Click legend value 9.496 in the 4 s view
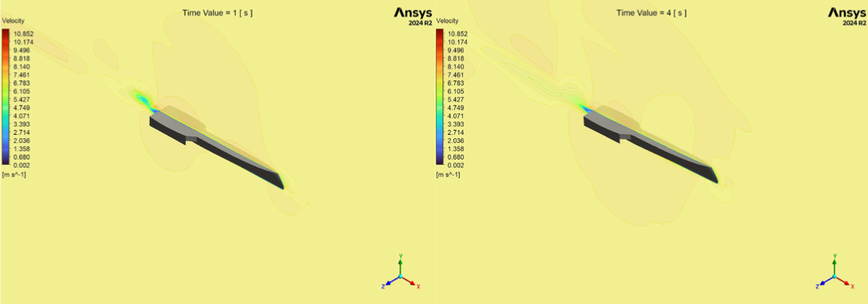Image resolution: width=868 pixels, height=304 pixels. [x=456, y=50]
